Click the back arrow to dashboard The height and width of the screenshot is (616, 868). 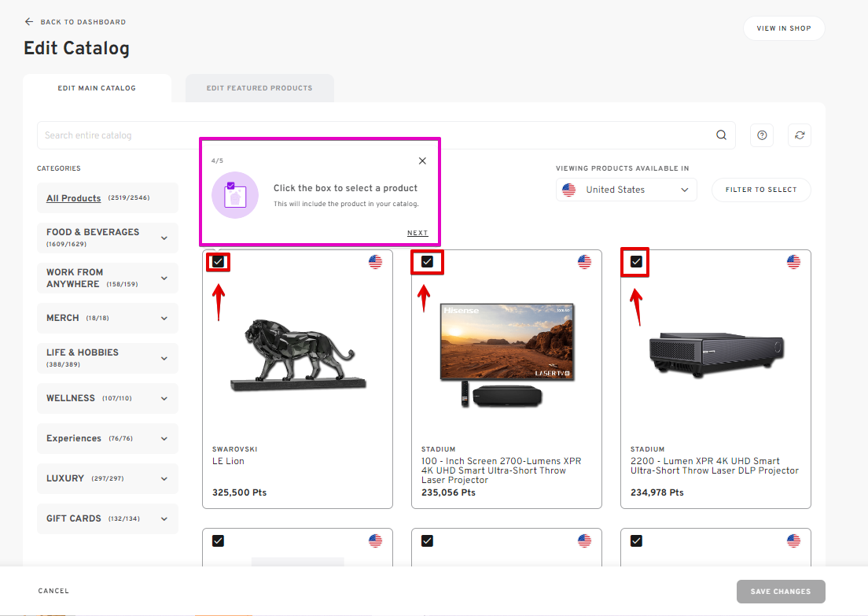point(29,21)
